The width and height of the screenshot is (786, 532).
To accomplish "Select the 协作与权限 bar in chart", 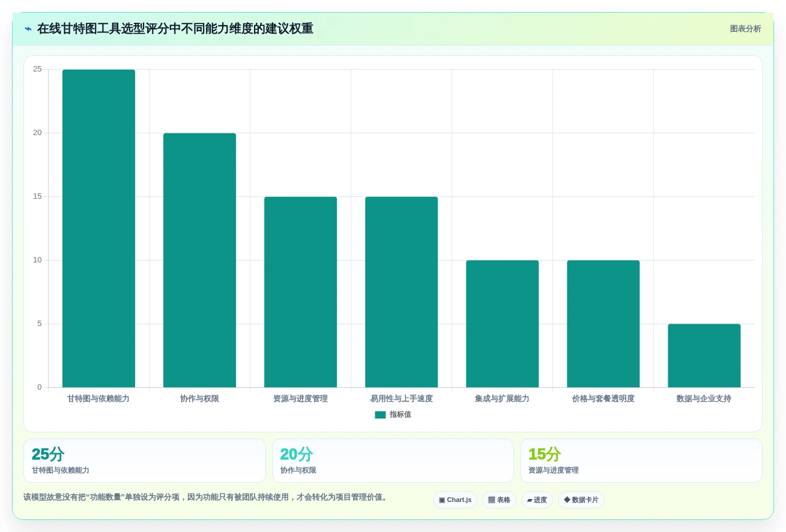I will click(x=199, y=260).
